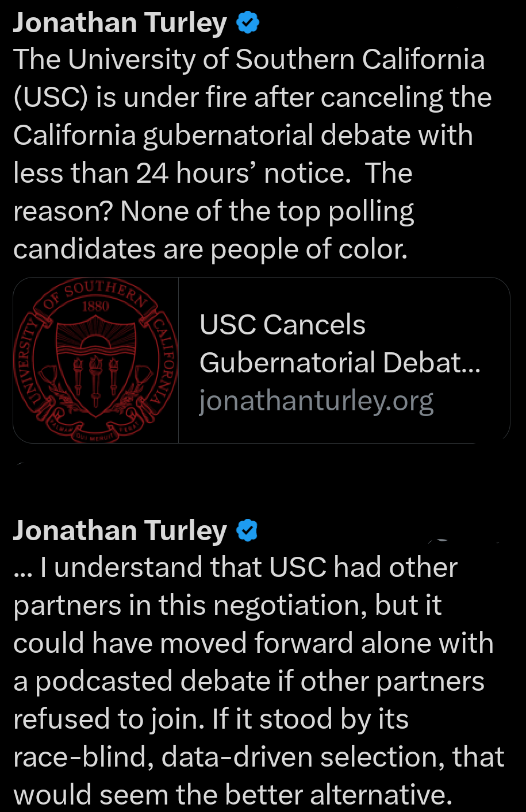Open the "USC Cancels Gubernatorial Debat..." card headline
Screen dimensions: 526x812
[339, 344]
